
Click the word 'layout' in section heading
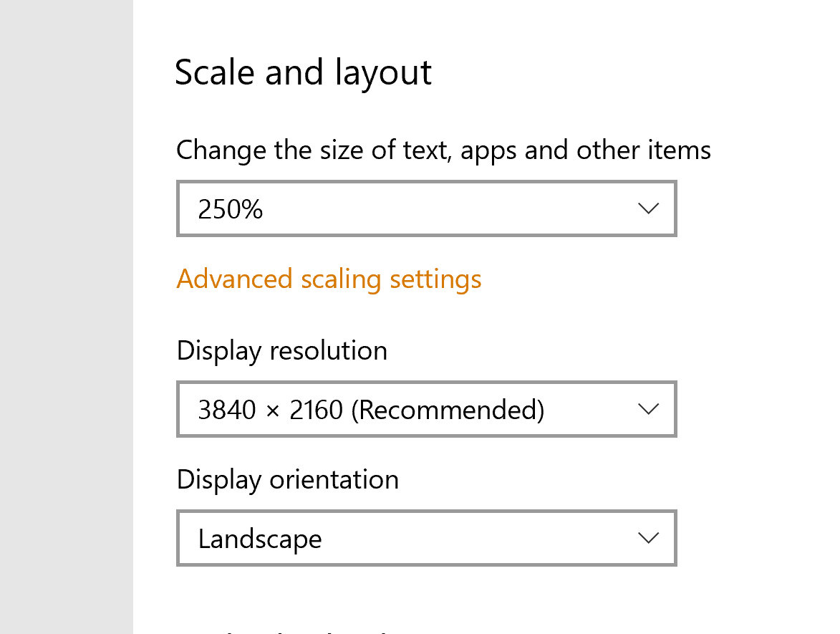point(384,73)
